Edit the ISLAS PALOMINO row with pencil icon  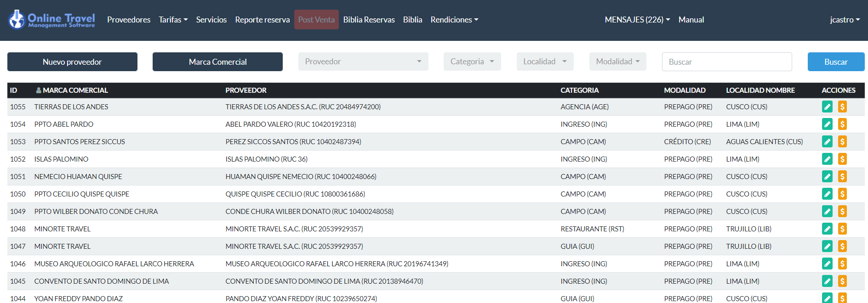827,159
